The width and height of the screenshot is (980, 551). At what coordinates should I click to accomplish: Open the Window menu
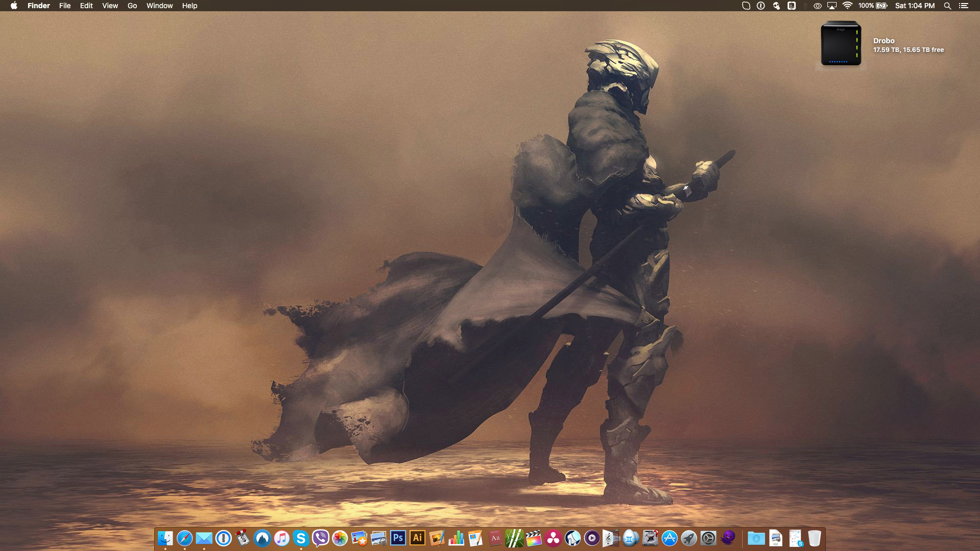point(159,6)
